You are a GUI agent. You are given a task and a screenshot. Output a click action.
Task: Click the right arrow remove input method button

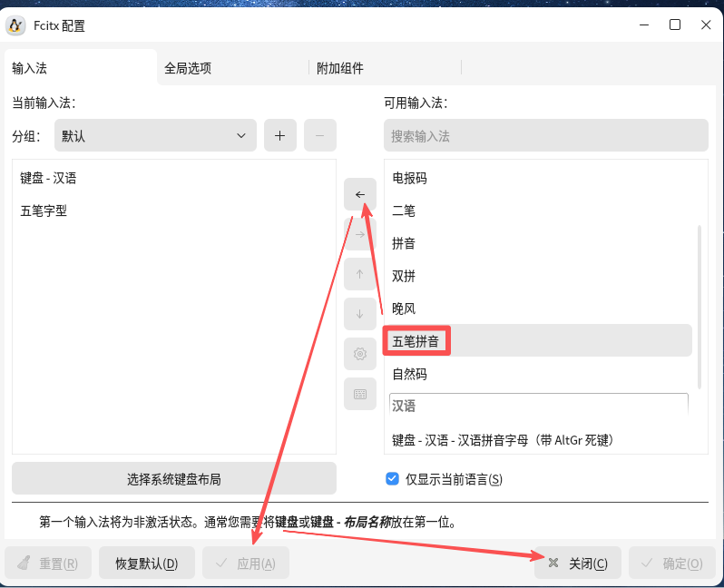click(x=360, y=234)
